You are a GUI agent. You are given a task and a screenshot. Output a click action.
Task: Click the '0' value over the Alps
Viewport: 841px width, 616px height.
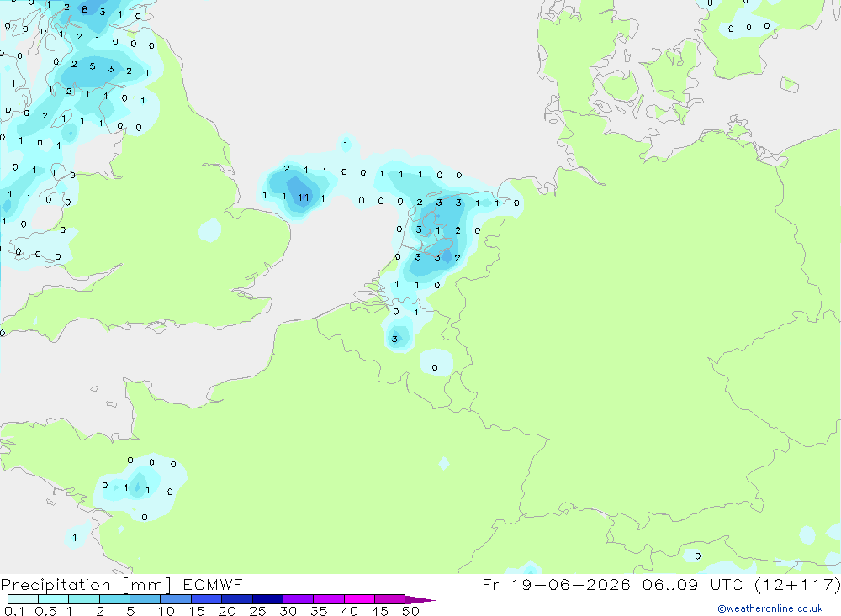pos(698,556)
